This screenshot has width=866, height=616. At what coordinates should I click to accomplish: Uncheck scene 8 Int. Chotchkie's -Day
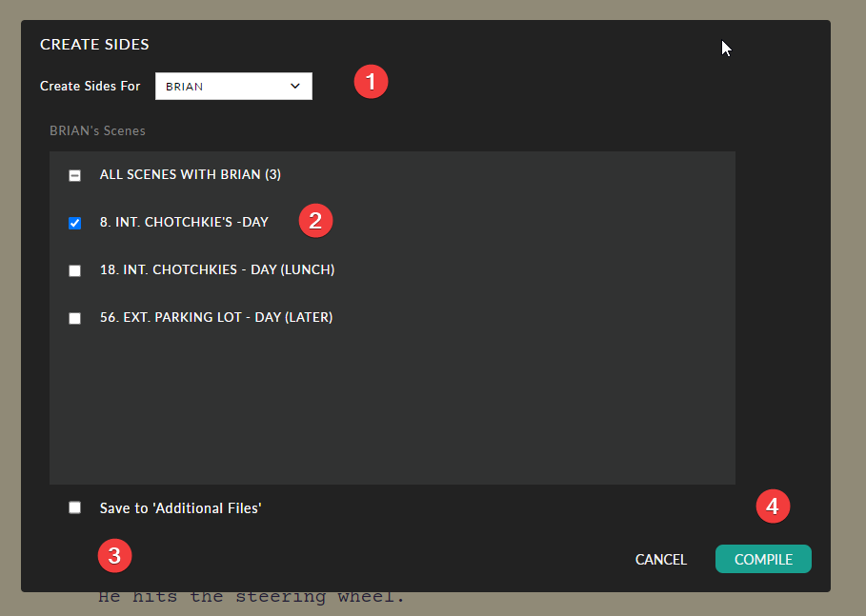pyautogui.click(x=74, y=223)
